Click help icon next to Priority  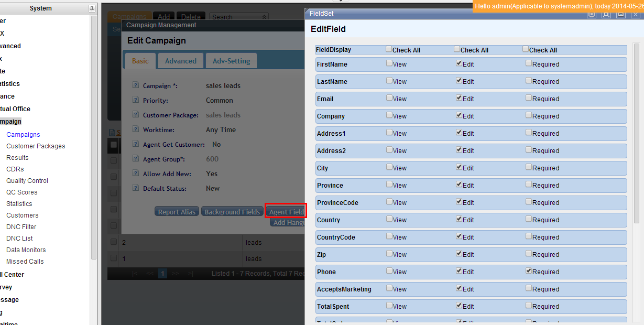135,100
